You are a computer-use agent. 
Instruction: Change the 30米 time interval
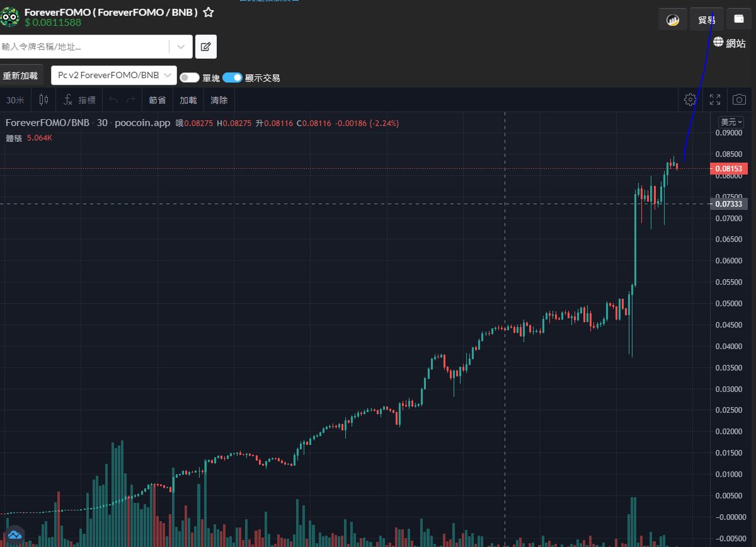click(15, 100)
